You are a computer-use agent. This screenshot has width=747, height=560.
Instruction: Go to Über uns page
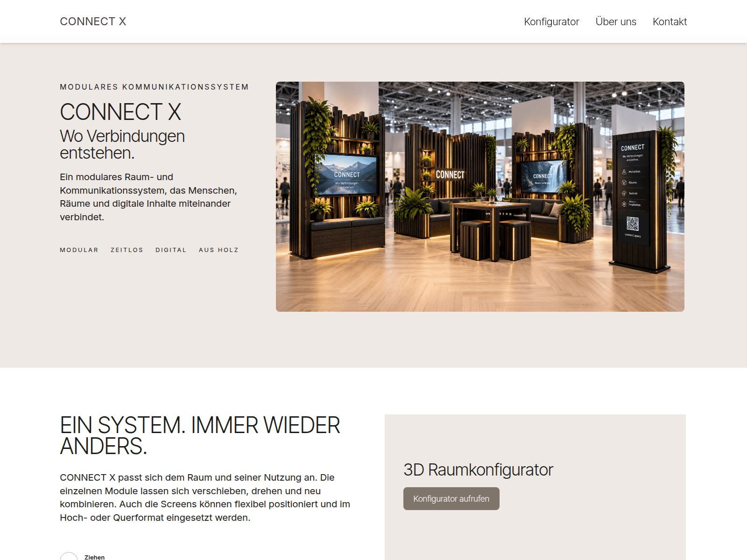[x=616, y=21]
